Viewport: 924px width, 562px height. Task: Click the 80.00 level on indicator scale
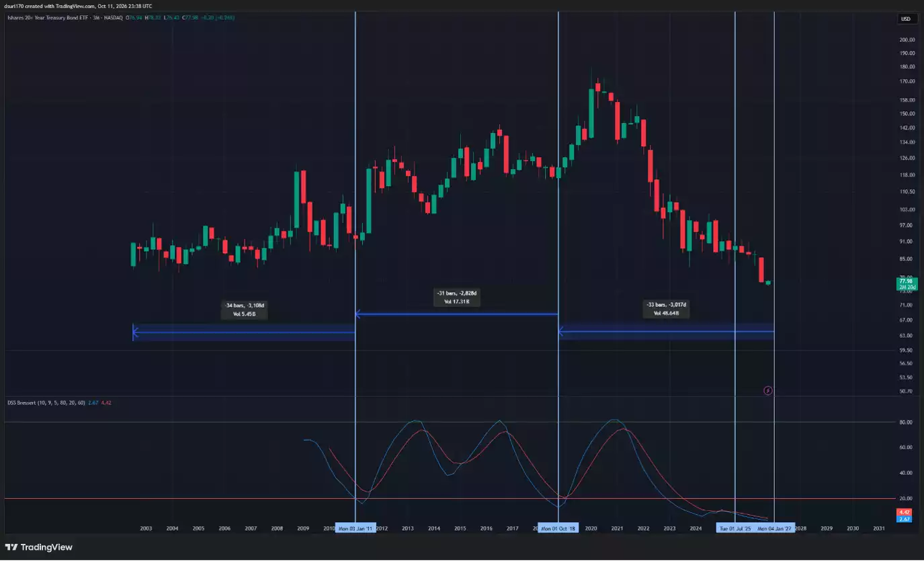(905, 422)
